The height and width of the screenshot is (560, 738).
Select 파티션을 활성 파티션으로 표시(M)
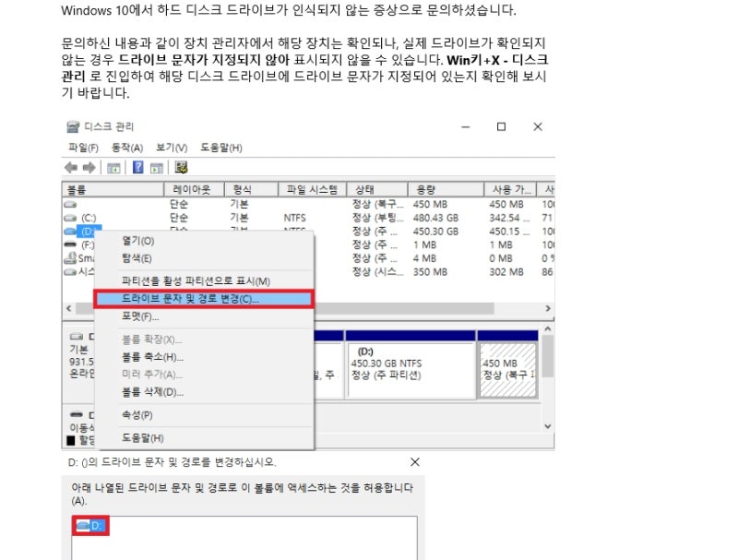click(204, 281)
